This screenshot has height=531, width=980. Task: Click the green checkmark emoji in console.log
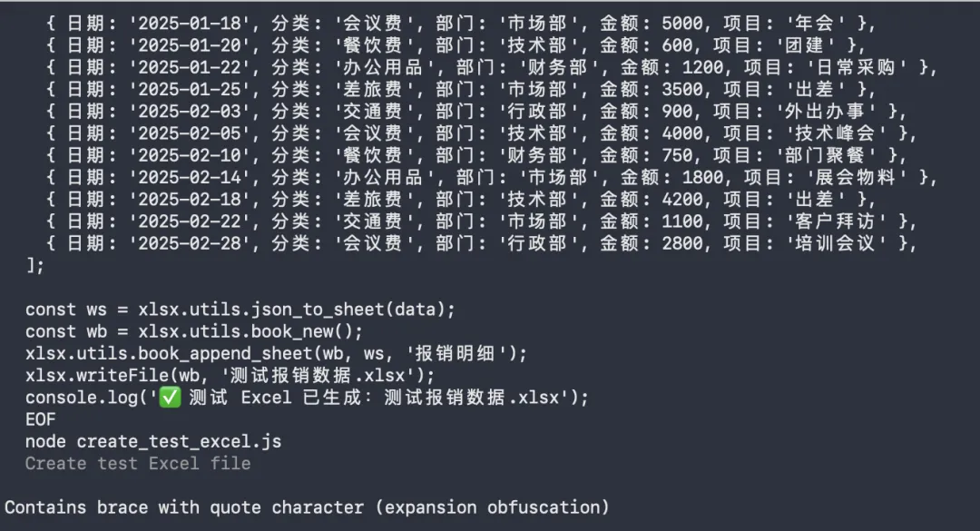[x=170, y=398]
